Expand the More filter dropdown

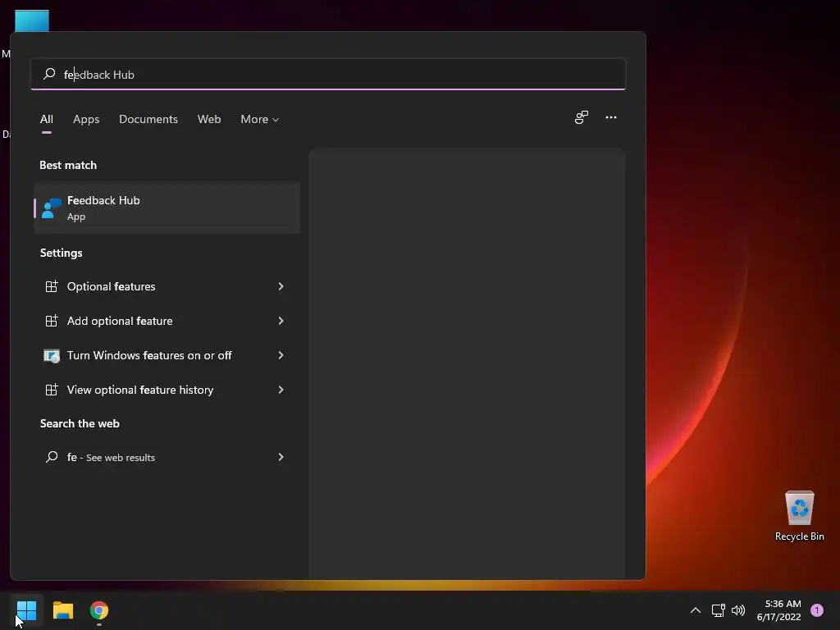[x=260, y=119]
